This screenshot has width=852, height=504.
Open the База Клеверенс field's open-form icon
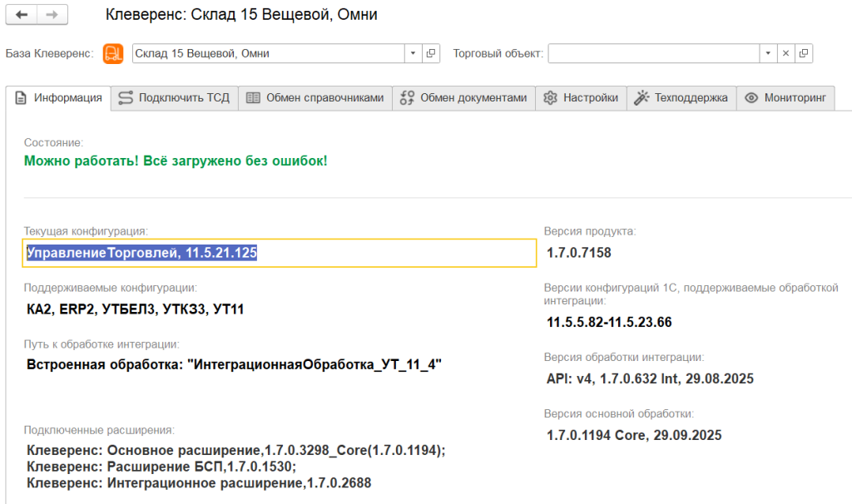[x=431, y=53]
